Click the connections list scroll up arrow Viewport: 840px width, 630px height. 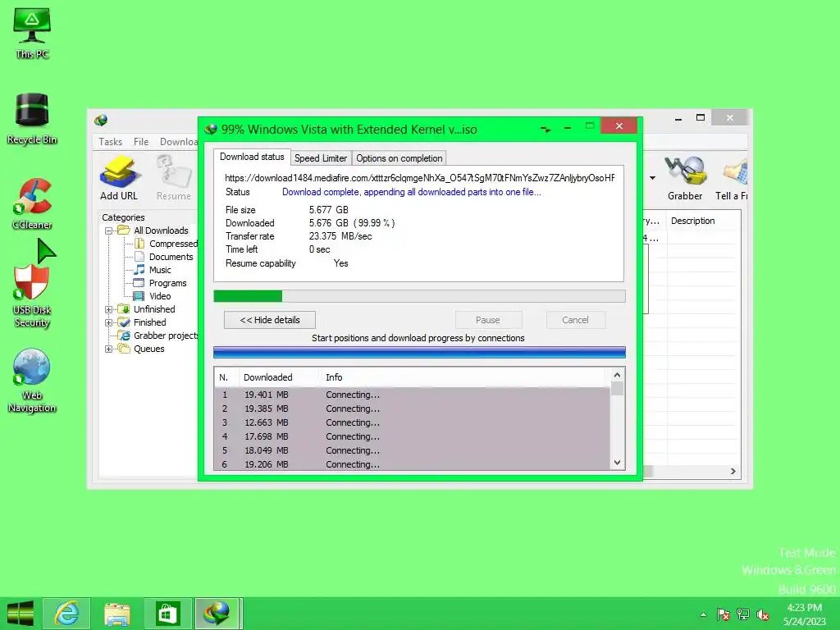pos(617,375)
